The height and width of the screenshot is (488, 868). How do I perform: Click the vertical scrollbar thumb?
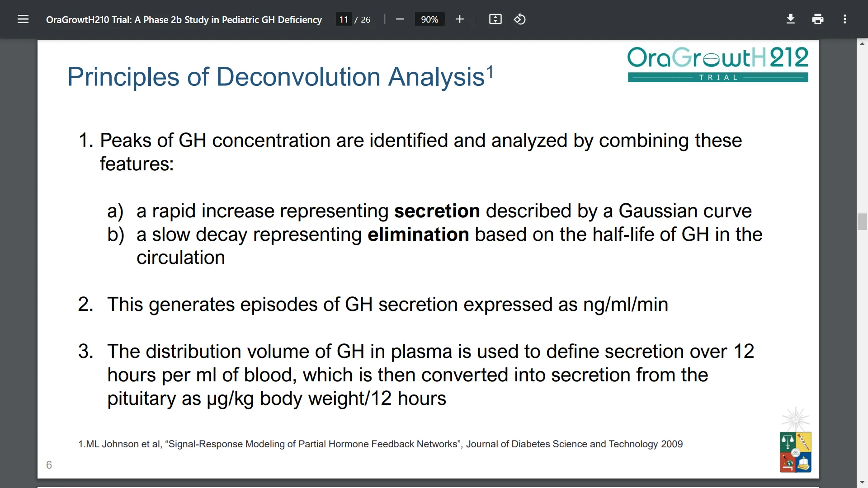pyautogui.click(x=862, y=221)
